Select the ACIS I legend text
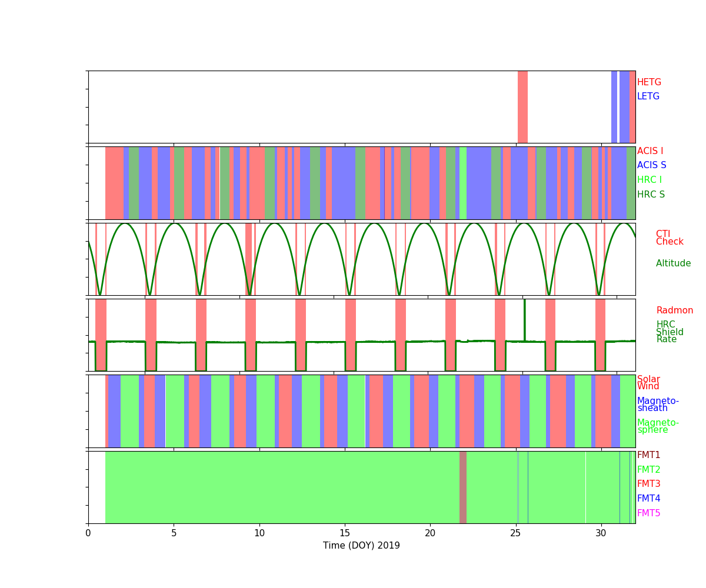 (650, 151)
